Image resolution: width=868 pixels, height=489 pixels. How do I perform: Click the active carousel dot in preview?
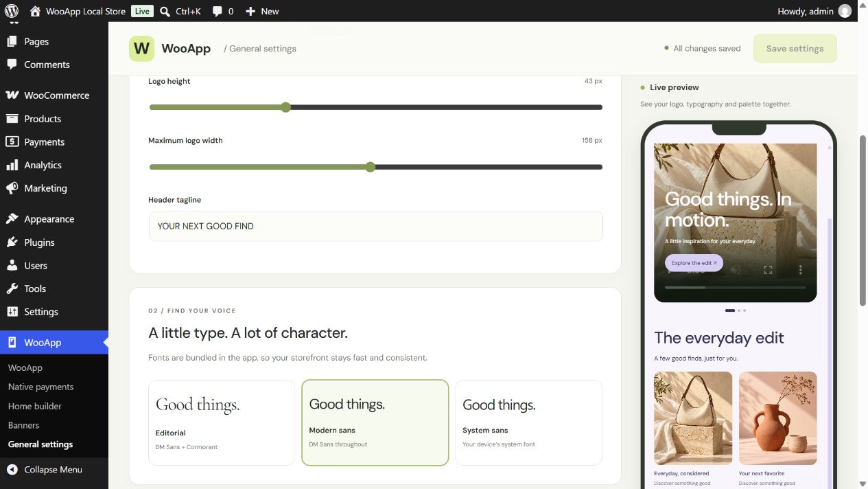pos(729,310)
